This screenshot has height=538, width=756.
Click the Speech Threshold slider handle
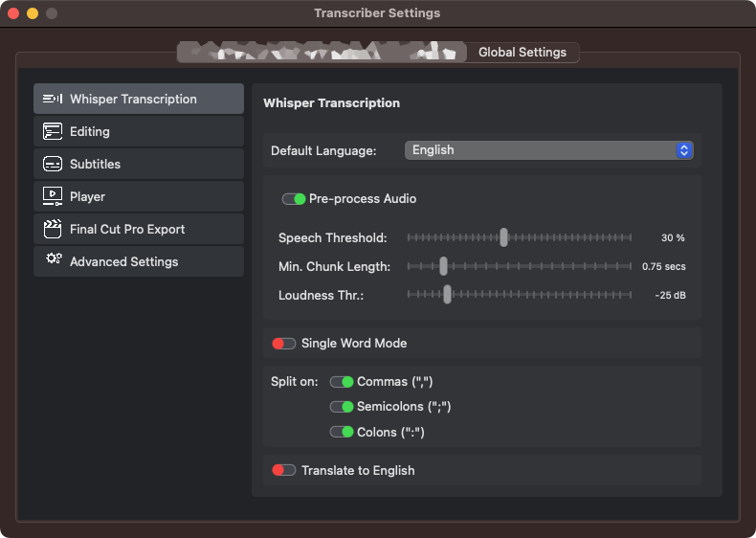coord(503,237)
